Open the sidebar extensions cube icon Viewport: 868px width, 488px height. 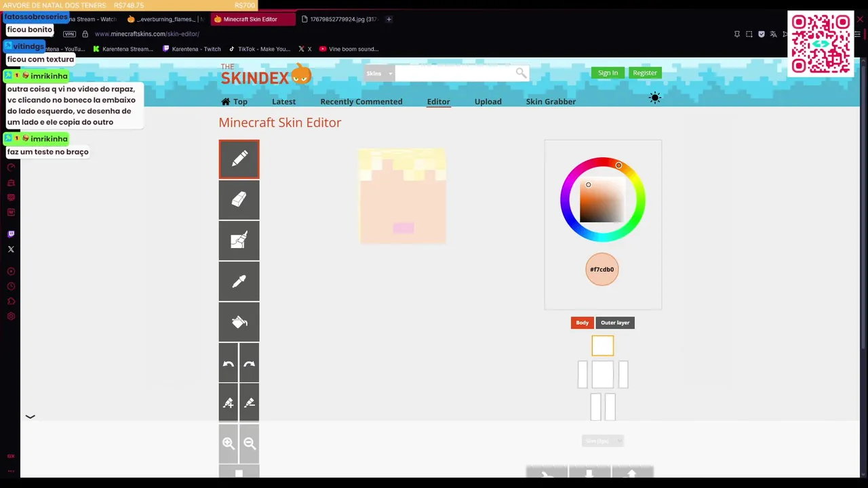(11, 302)
